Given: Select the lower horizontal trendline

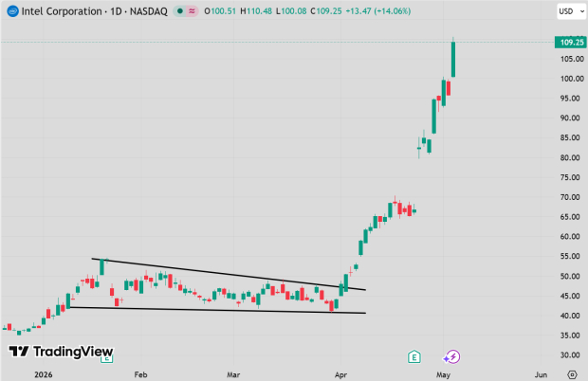Looking at the screenshot, I should (x=217, y=310).
